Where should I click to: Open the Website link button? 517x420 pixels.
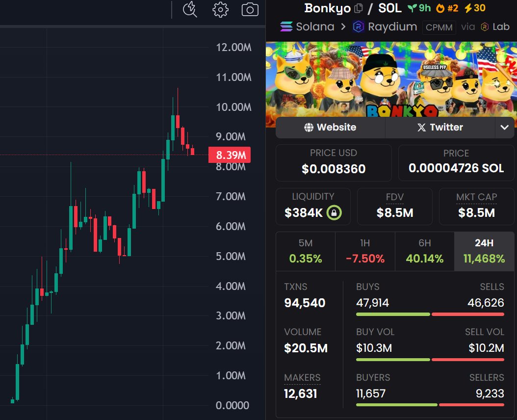point(331,128)
